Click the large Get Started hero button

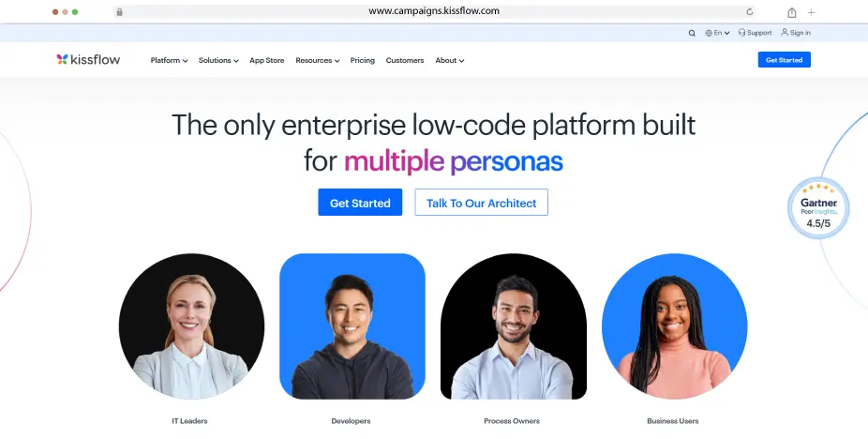[x=360, y=203]
